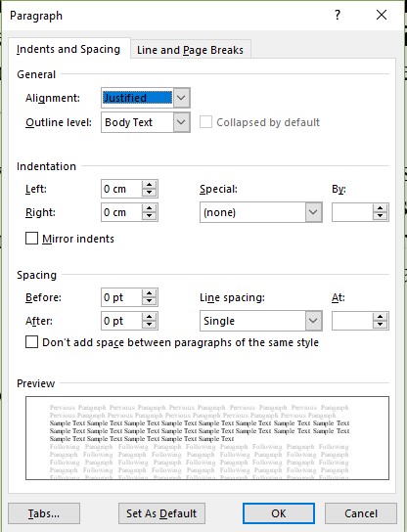The width and height of the screenshot is (407, 532).
Task: Open the Line spacing dropdown
Action: point(313,321)
